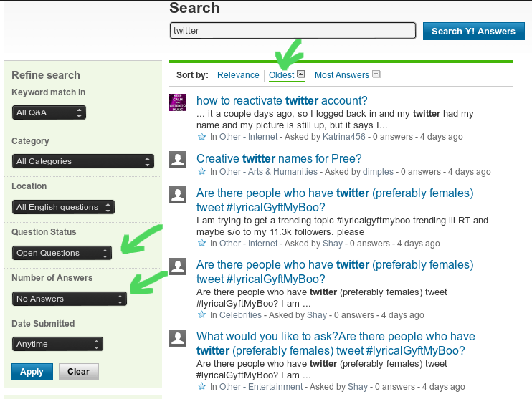Click the Most Answers sort arrow icon
The width and height of the screenshot is (532, 399).
coord(376,74)
